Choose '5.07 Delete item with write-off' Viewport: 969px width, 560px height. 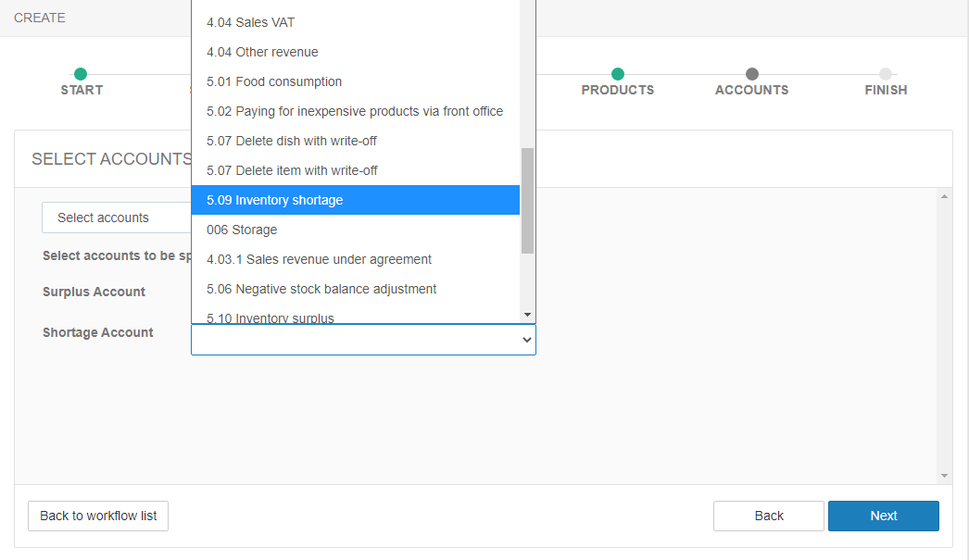pos(355,170)
